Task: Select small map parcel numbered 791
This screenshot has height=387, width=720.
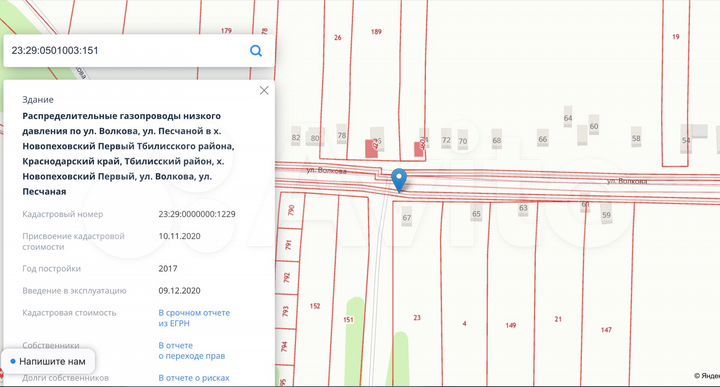Action: coord(288,245)
